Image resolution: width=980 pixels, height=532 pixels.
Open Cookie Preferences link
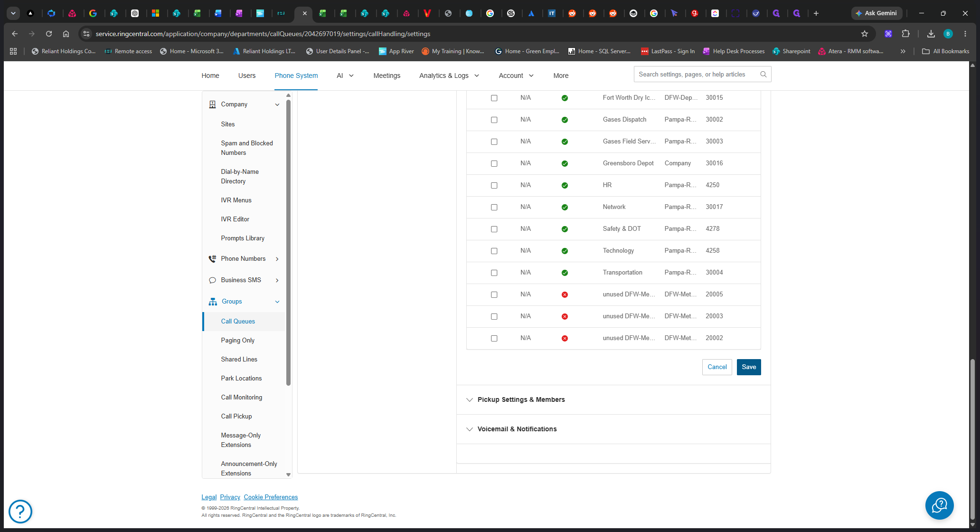tap(271, 497)
